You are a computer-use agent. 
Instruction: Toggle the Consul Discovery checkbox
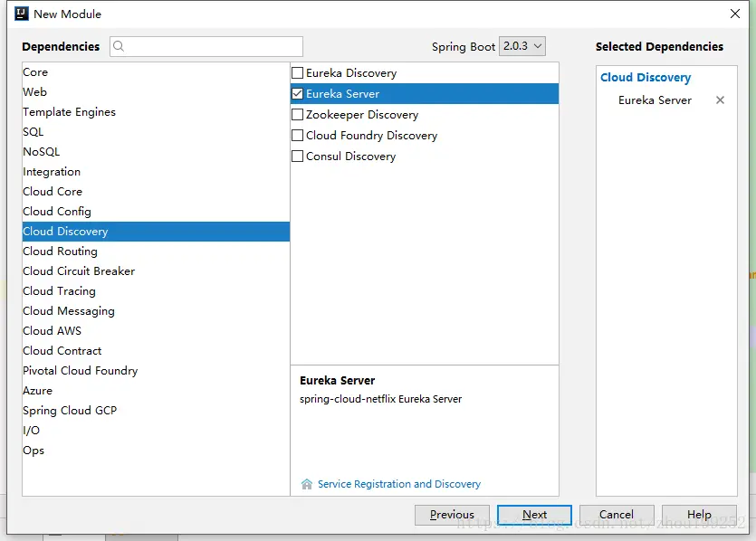(x=298, y=157)
